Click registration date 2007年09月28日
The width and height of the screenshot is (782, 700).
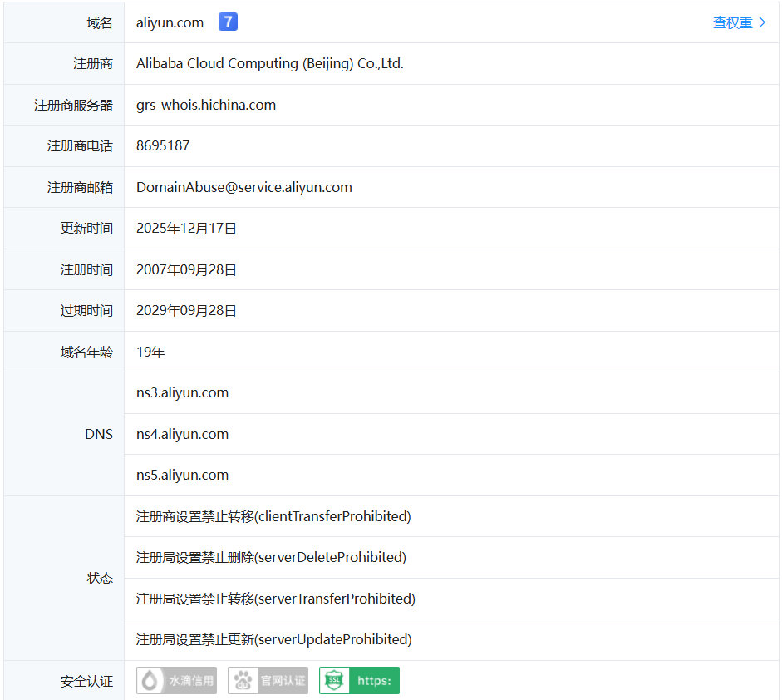186,269
